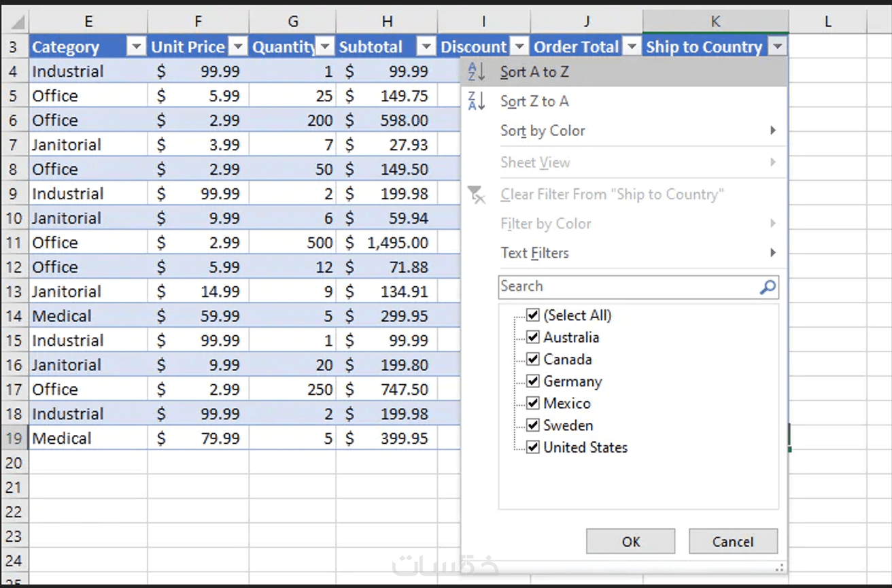
Task: Select the subtotal cell 134.91
Action: click(387, 292)
